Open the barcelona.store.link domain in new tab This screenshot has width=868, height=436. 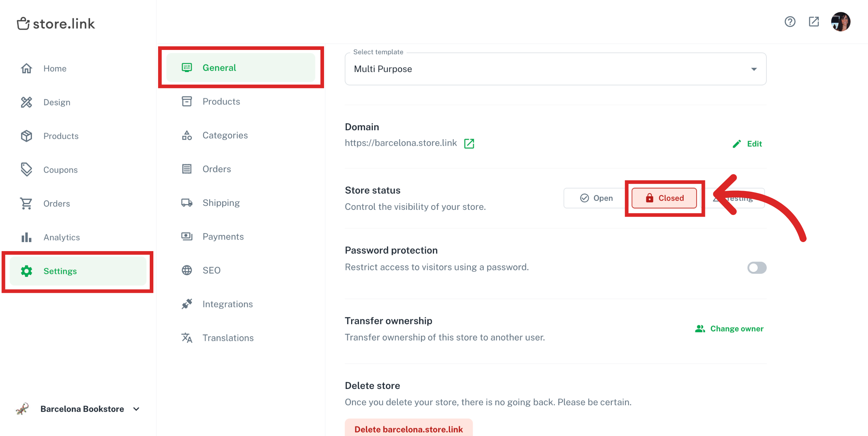(469, 143)
